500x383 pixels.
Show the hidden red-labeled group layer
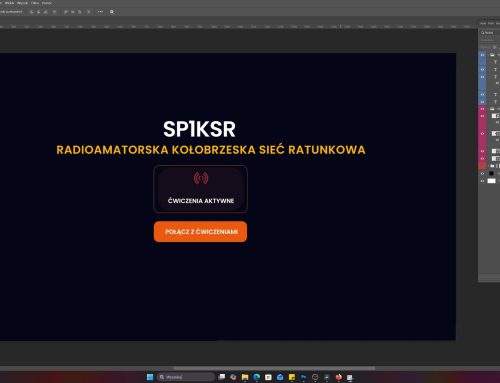(482, 166)
